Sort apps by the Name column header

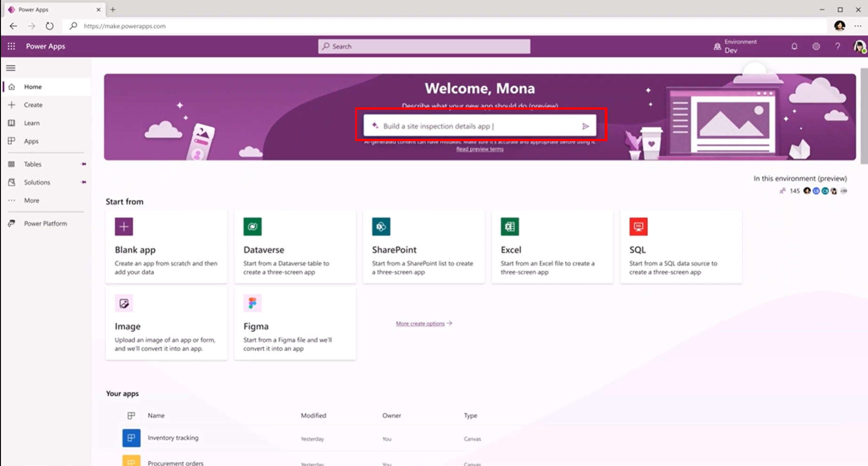156,416
